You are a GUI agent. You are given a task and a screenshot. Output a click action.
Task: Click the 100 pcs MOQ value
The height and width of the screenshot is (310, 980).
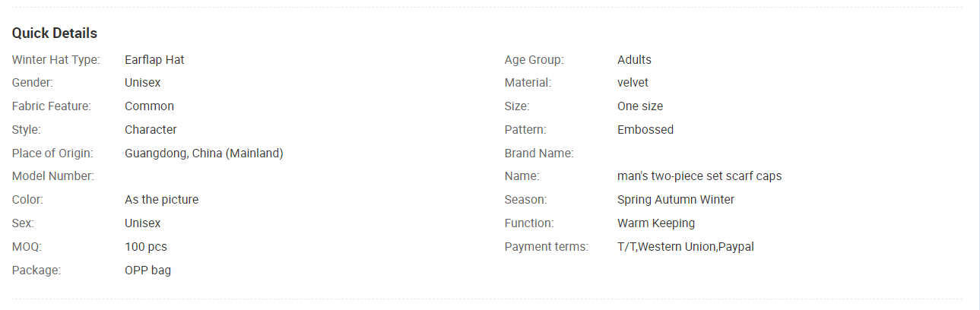coord(146,247)
